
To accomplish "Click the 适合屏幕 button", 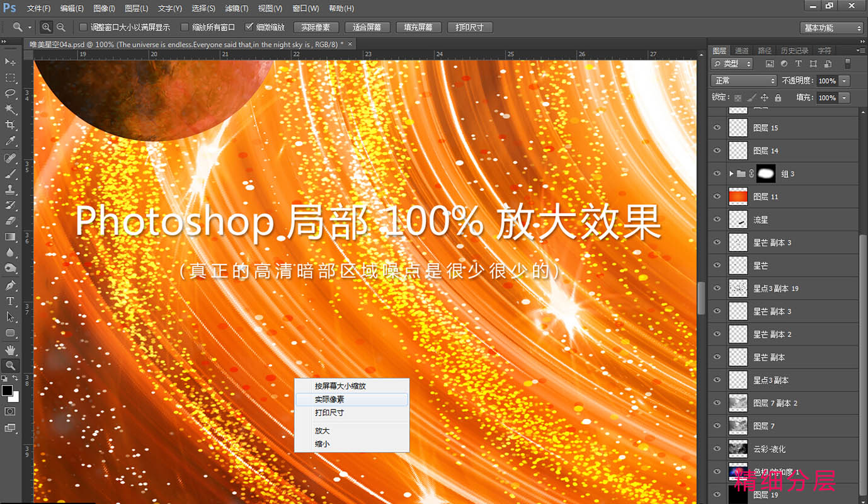I will tap(367, 28).
